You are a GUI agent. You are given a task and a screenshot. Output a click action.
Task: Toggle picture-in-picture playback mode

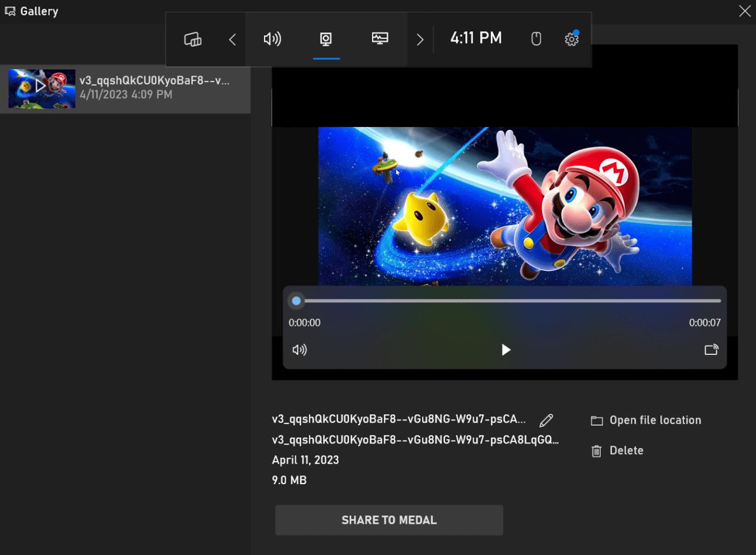711,349
